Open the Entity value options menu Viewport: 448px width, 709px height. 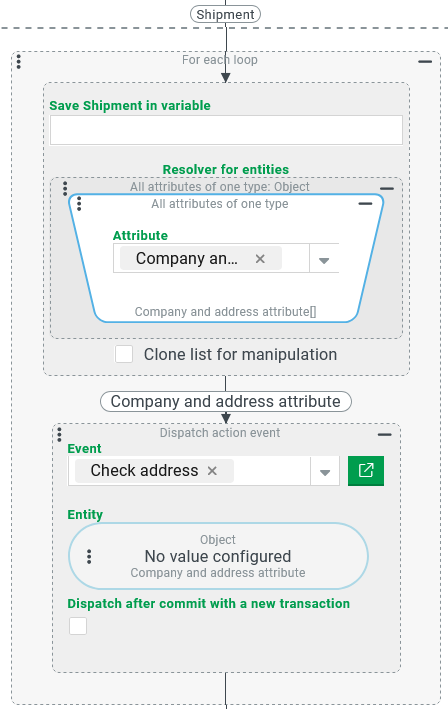coord(89,557)
